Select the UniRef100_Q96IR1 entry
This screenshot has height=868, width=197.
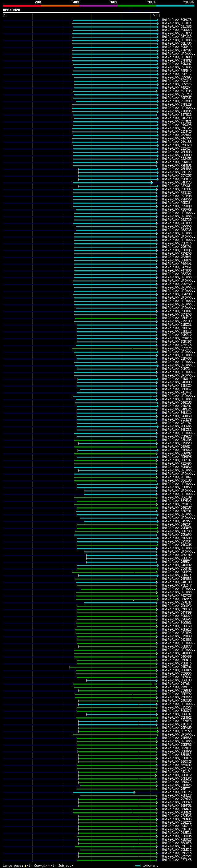pyautogui.click(x=176, y=247)
